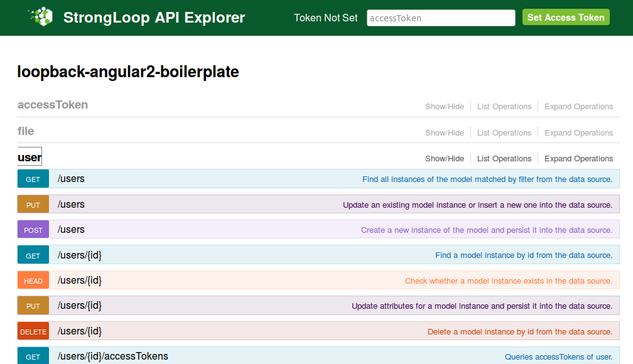List Operations for file
633x364 pixels.
tap(504, 133)
